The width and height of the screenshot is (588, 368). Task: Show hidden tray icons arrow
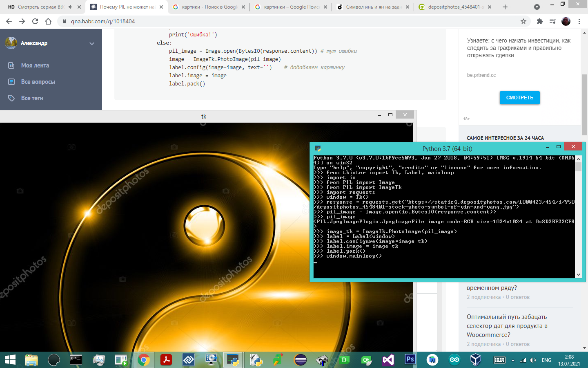pyautogui.click(x=513, y=360)
